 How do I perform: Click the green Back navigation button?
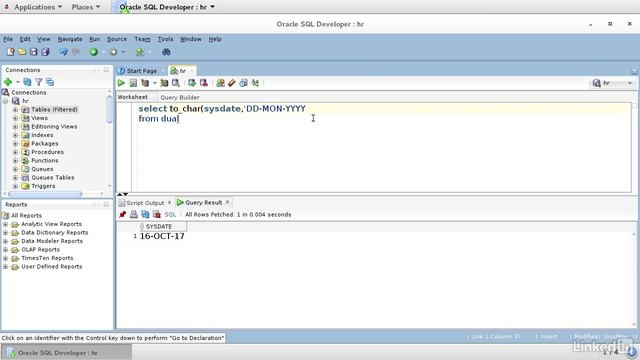[94, 52]
